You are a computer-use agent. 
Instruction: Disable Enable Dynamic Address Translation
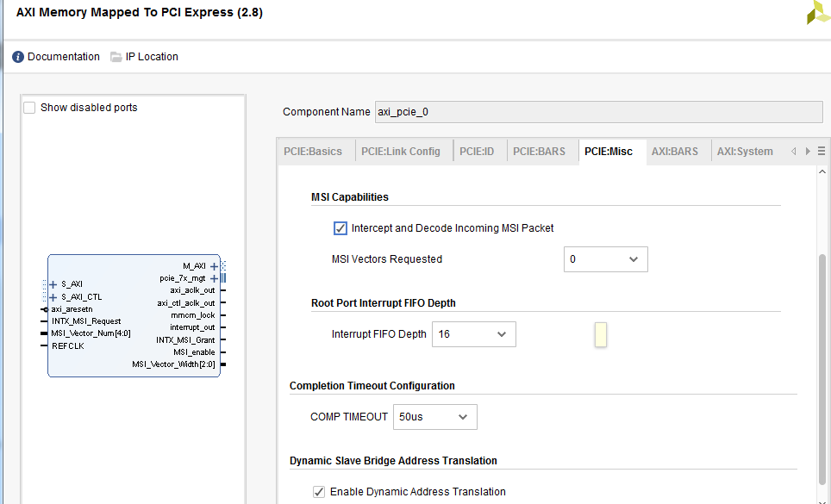(x=319, y=491)
